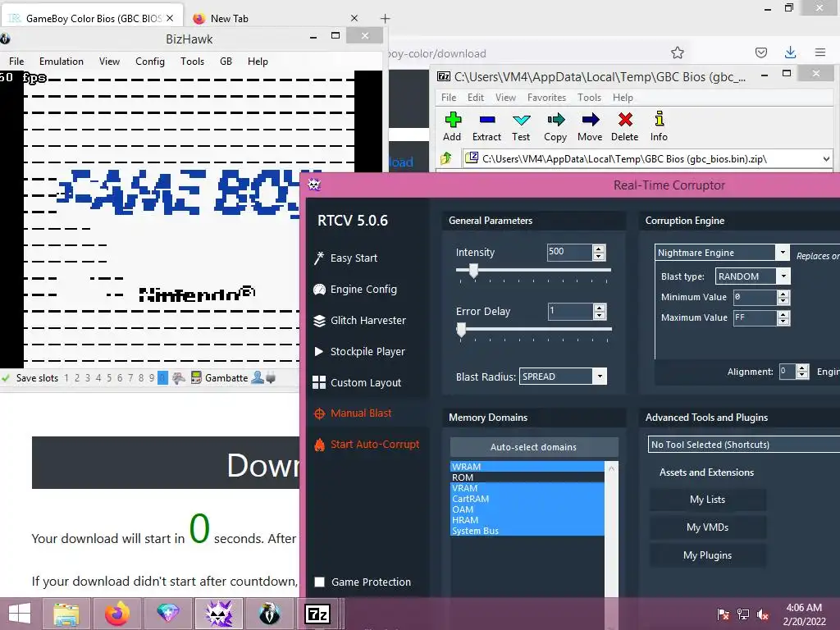Click the 7-Zip Move icon
The image size is (840, 630).
(591, 120)
